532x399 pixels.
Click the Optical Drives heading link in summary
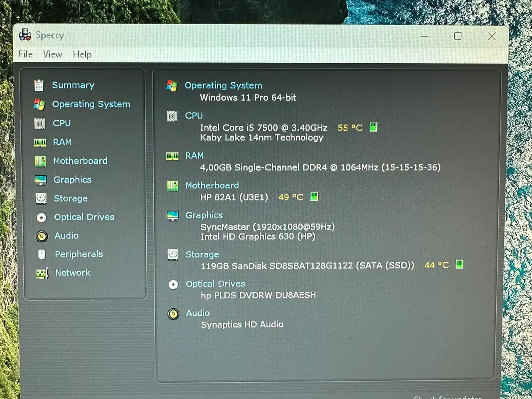215,284
